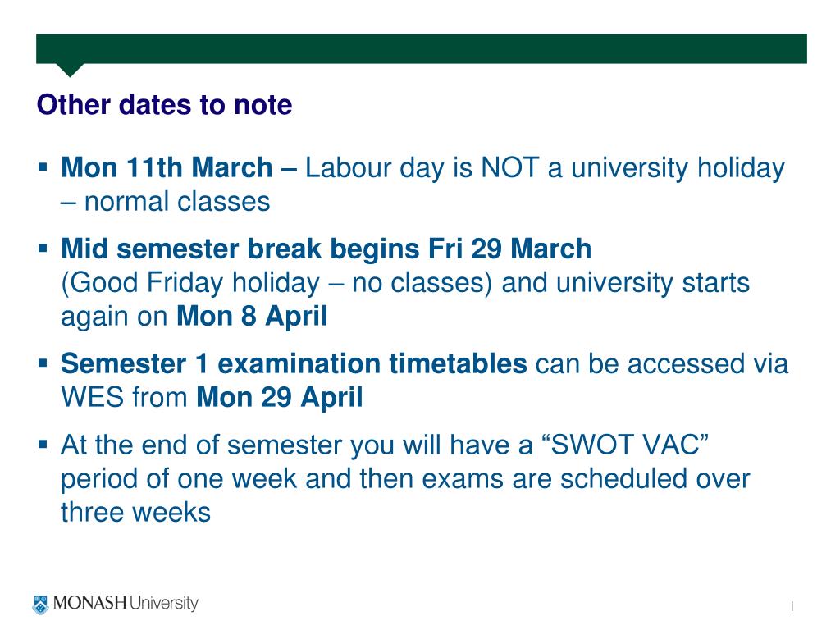Image resolution: width=840 pixels, height=630 pixels.
Task: Click the bold 'Mon 29 April' date
Action: 280,398
